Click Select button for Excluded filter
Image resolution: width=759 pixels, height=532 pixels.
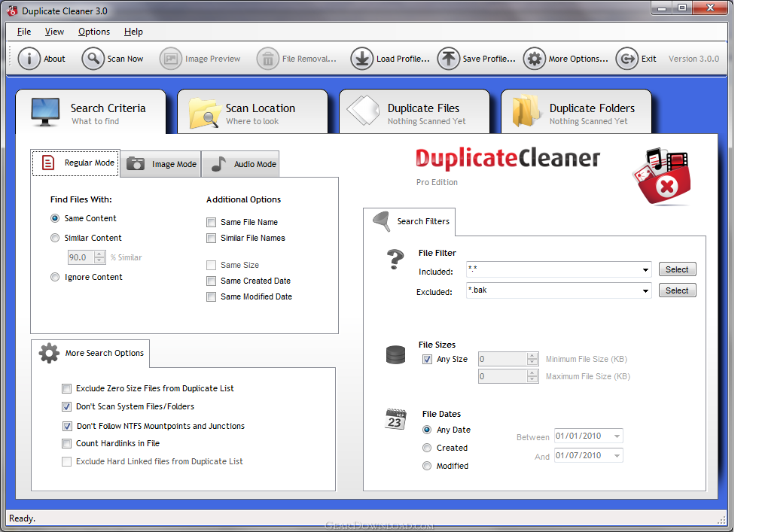(x=677, y=290)
